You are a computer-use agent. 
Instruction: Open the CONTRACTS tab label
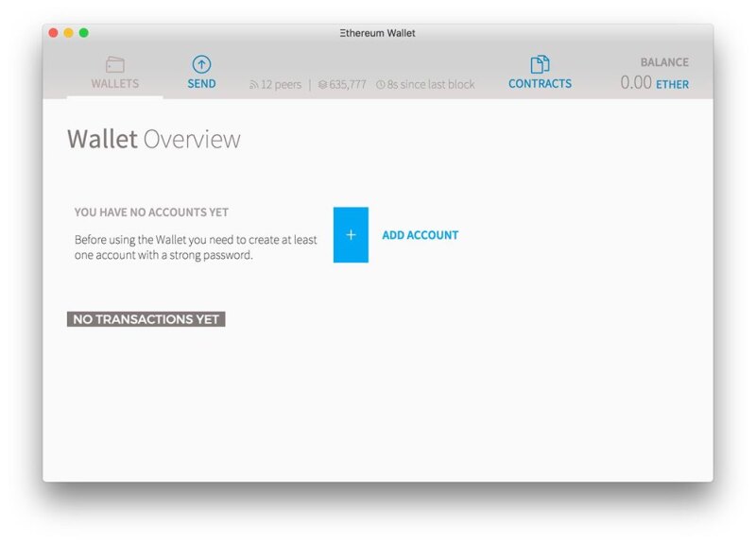(540, 84)
